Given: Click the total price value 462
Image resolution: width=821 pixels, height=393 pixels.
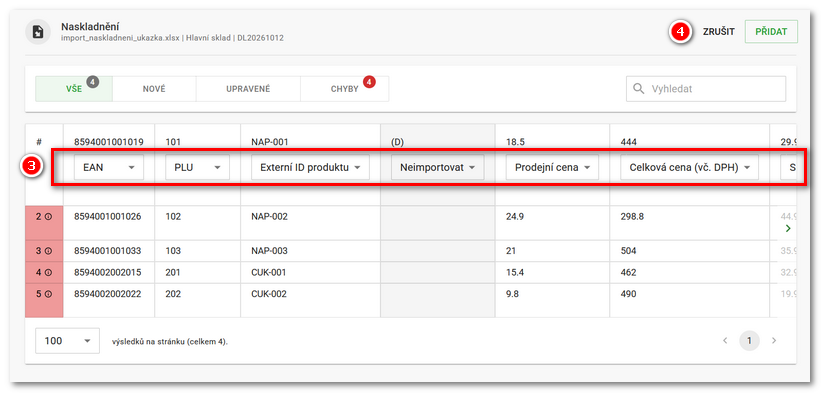Looking at the screenshot, I should (628, 273).
